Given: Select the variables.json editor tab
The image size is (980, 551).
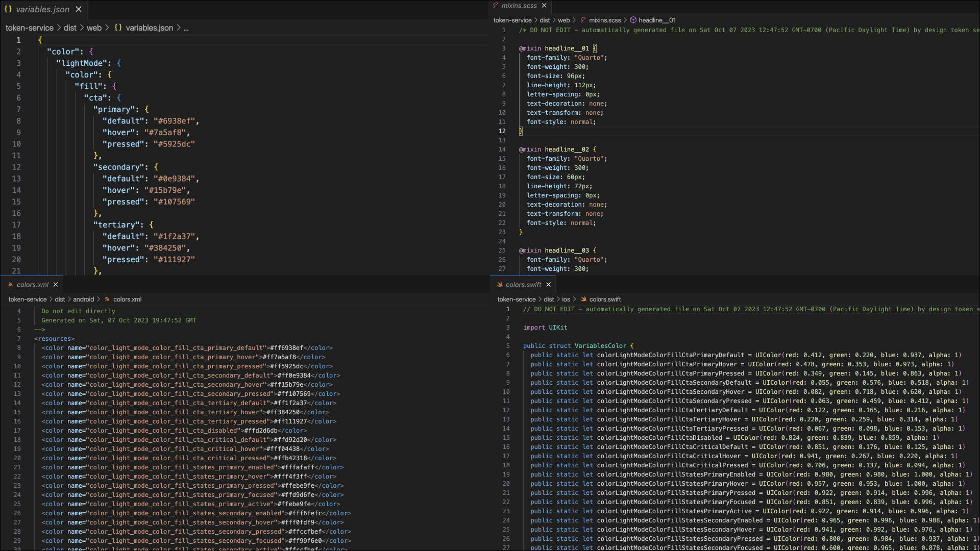Looking at the screenshot, I should coord(43,9).
